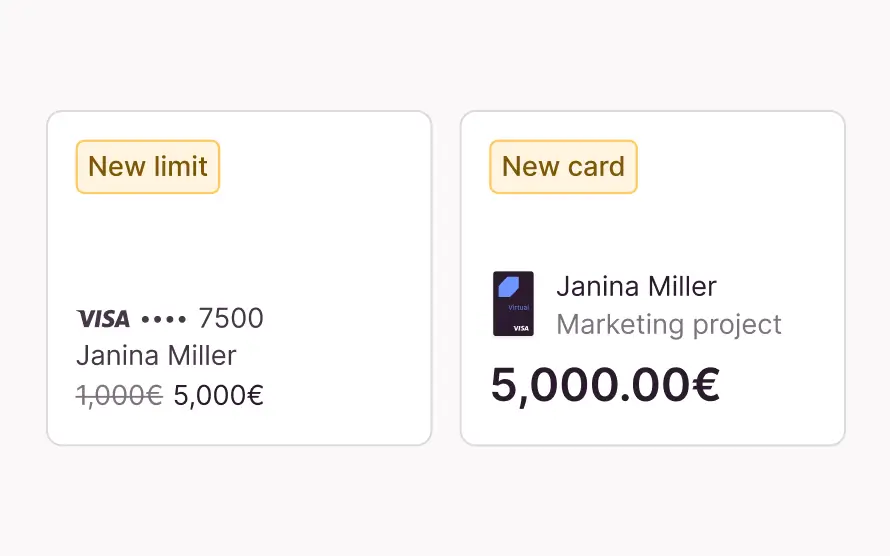
Task: Select the 'New card' badge
Action: click(563, 167)
